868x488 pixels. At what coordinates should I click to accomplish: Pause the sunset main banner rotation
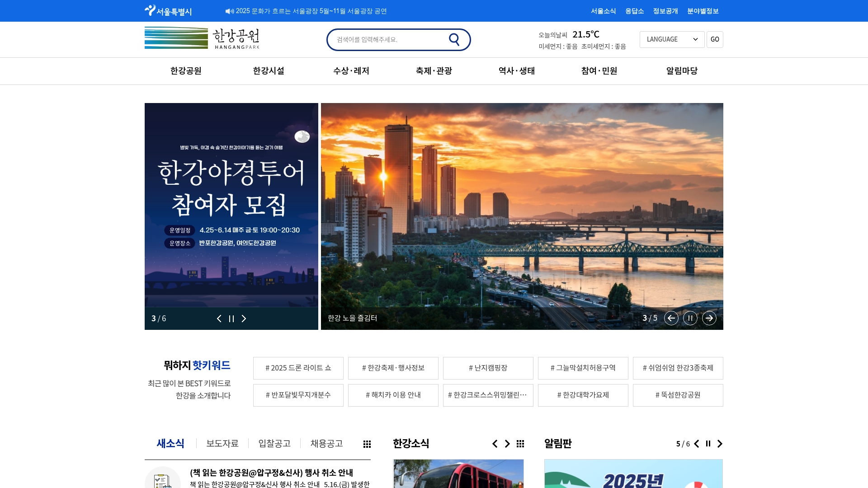tap(690, 318)
